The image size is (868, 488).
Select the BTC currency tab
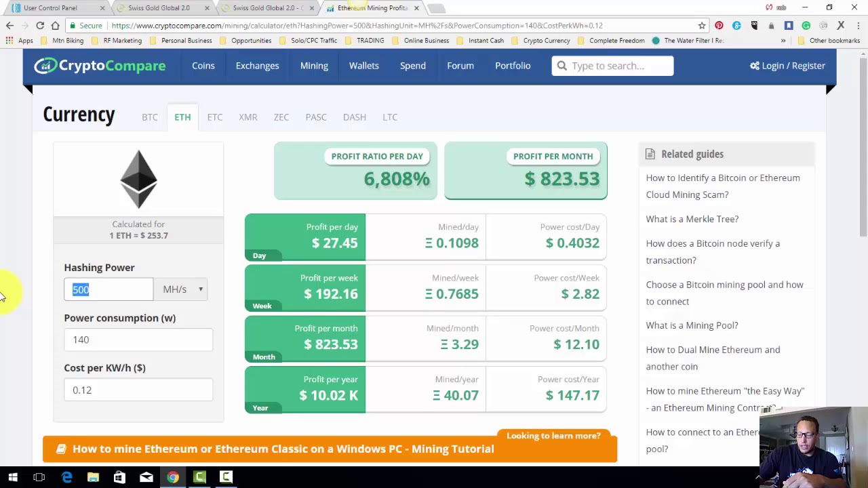pyautogui.click(x=150, y=117)
